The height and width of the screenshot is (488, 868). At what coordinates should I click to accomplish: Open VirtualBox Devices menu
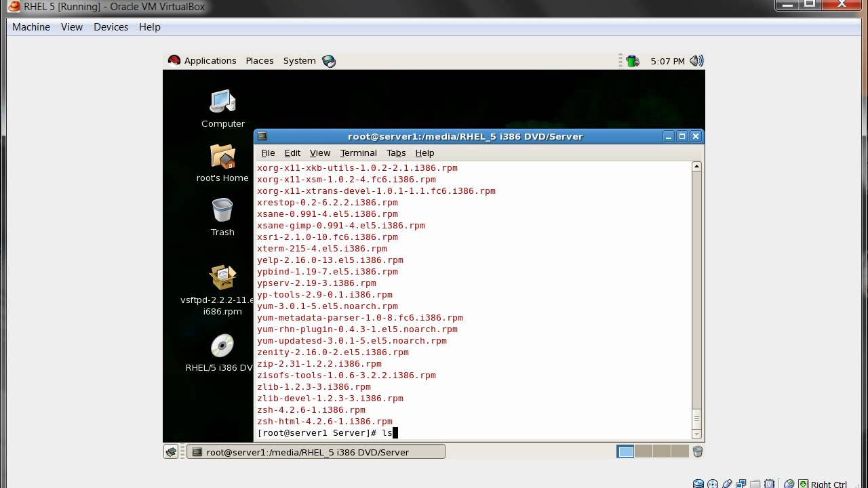point(111,27)
